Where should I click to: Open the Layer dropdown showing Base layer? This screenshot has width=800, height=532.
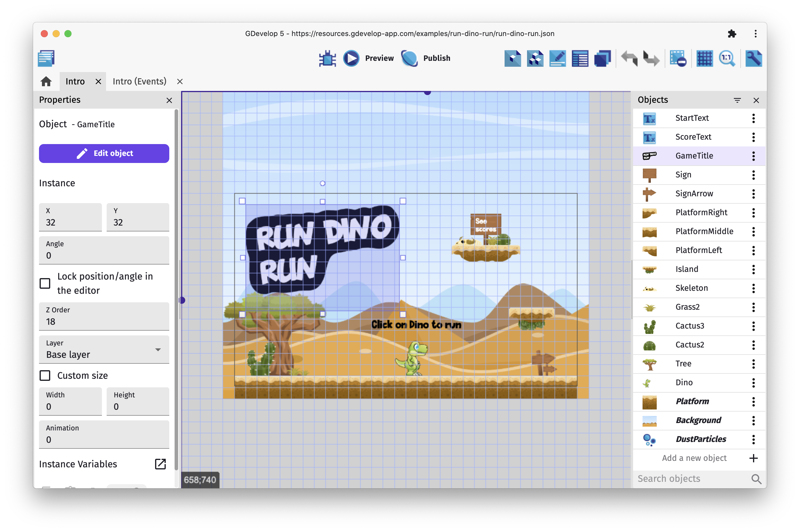[103, 352]
